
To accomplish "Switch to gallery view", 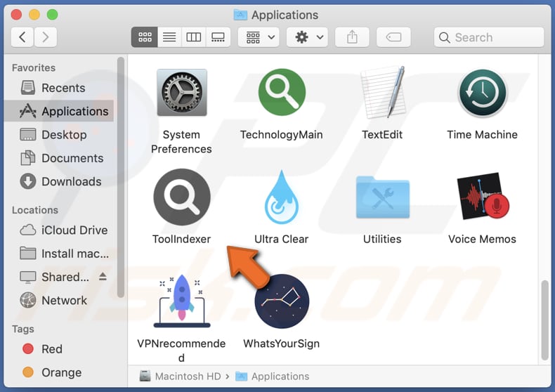I will coord(218,37).
